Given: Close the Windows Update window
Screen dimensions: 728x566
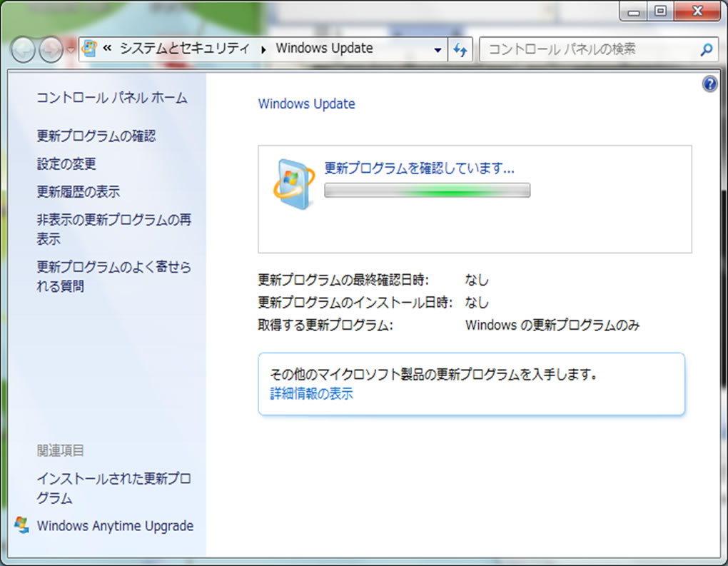Looking at the screenshot, I should 697,11.
